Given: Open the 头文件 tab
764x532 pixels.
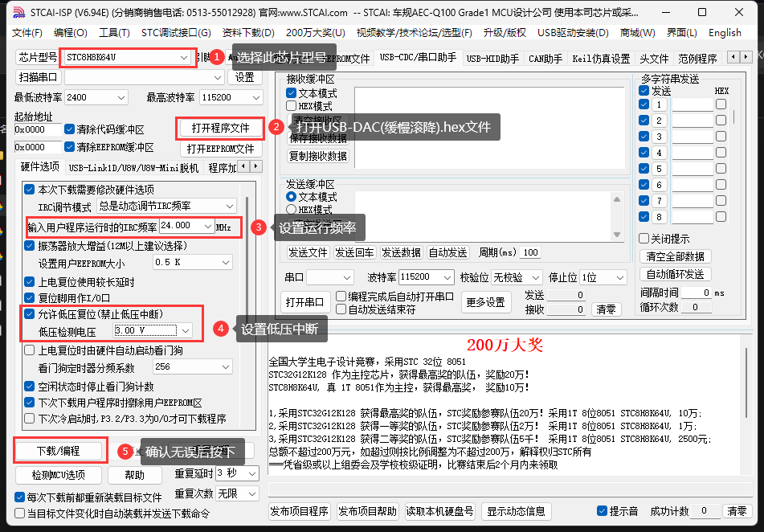Looking at the screenshot, I should 654,59.
